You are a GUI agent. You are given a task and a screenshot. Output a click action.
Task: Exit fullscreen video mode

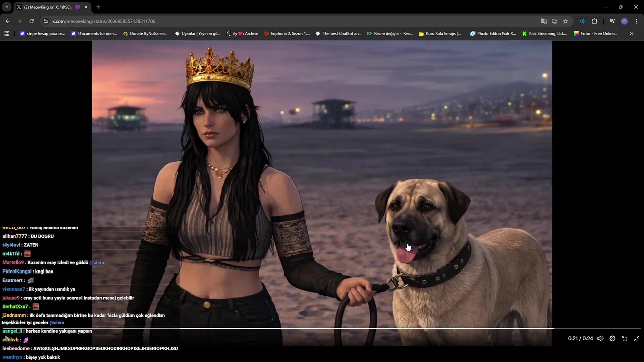pyautogui.click(x=636, y=339)
